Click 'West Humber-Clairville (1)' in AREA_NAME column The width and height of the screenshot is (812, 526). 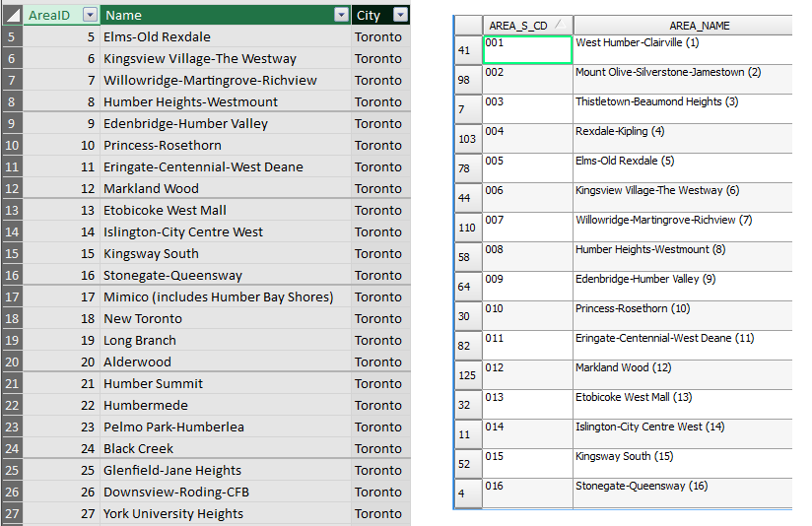(683, 49)
